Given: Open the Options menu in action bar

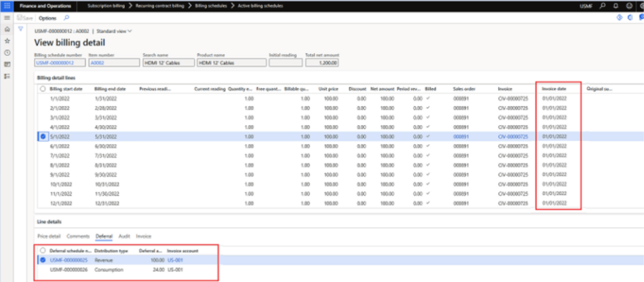Looking at the screenshot, I should (x=48, y=18).
